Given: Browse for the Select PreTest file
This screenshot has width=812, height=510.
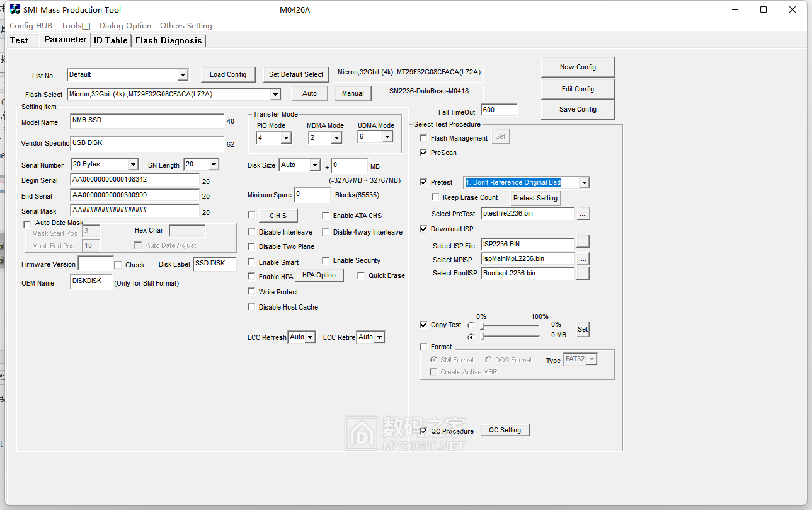Looking at the screenshot, I should point(583,214).
